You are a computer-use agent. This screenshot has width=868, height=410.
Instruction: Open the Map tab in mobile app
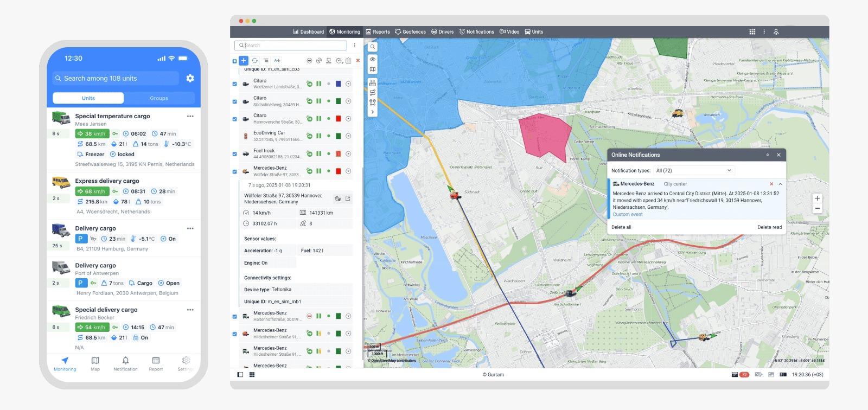coord(95,363)
